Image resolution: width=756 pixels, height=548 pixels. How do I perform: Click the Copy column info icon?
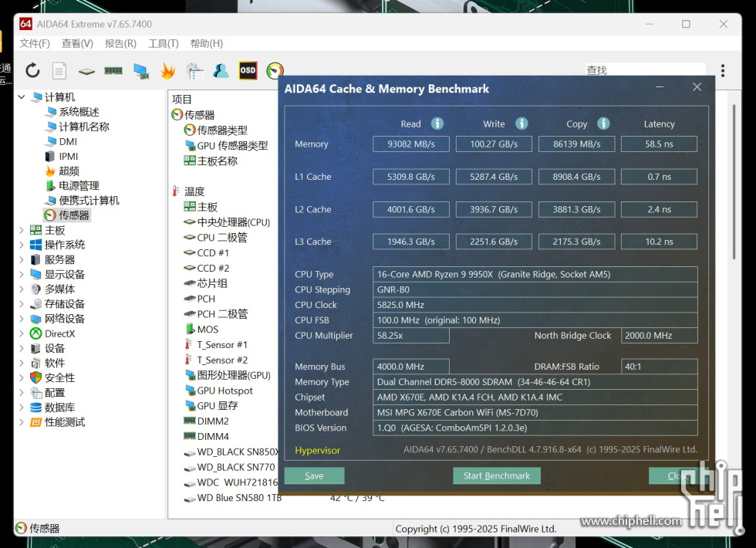[x=603, y=123]
